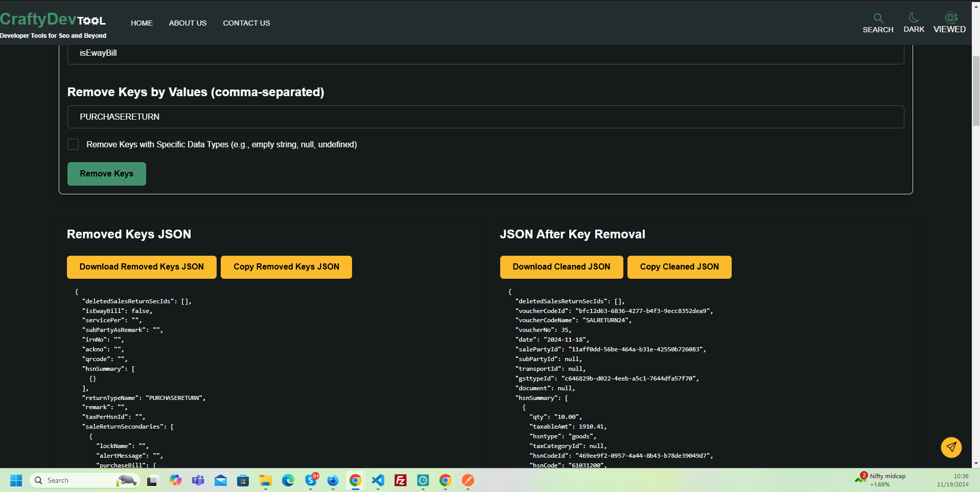Open File Explorer from taskbar
Screen dimensions: 980x492
click(266, 480)
